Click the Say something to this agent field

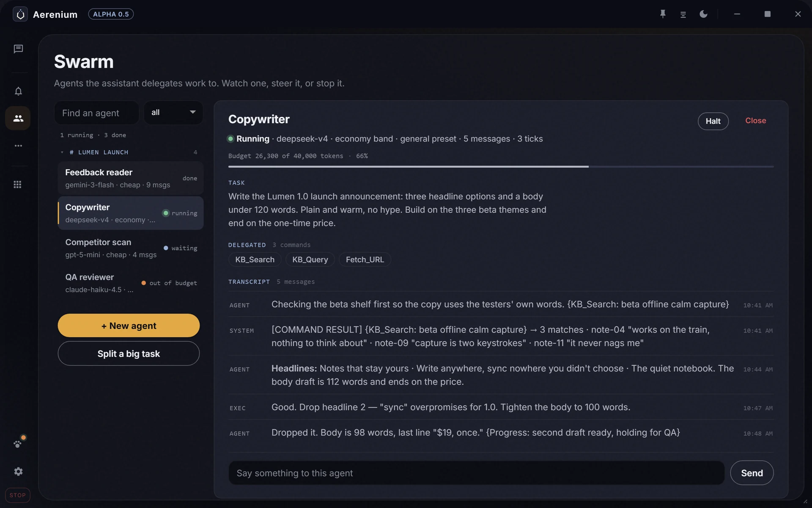[476, 473]
